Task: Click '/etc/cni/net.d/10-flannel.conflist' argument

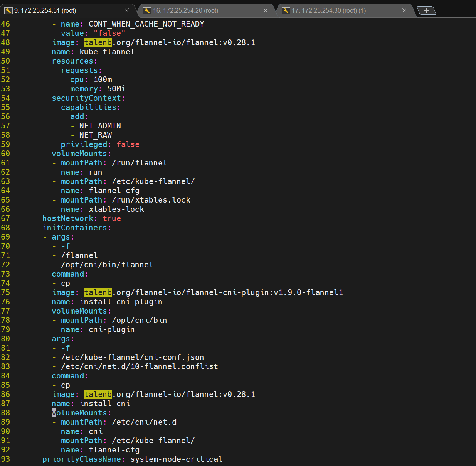Action: pos(140,366)
